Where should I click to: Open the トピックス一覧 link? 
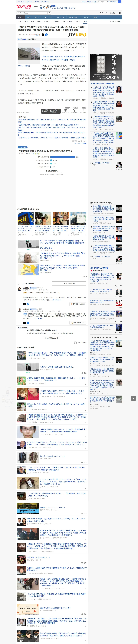tap(115, 21)
